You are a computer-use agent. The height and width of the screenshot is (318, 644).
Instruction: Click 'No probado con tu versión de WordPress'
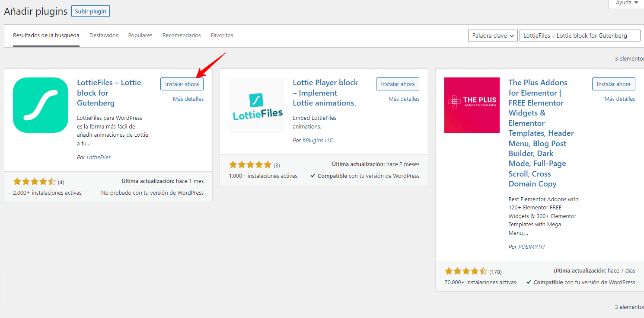[152, 193]
